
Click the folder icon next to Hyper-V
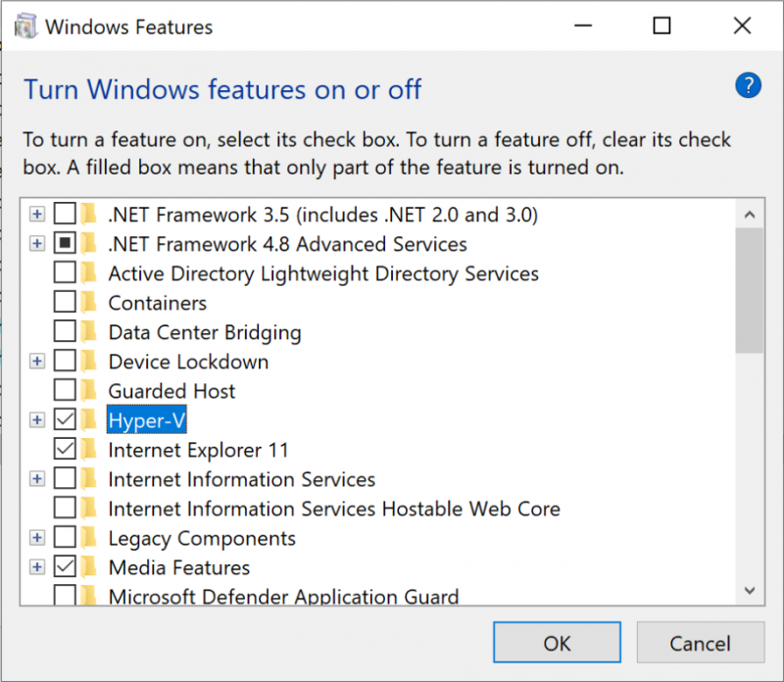coord(90,420)
